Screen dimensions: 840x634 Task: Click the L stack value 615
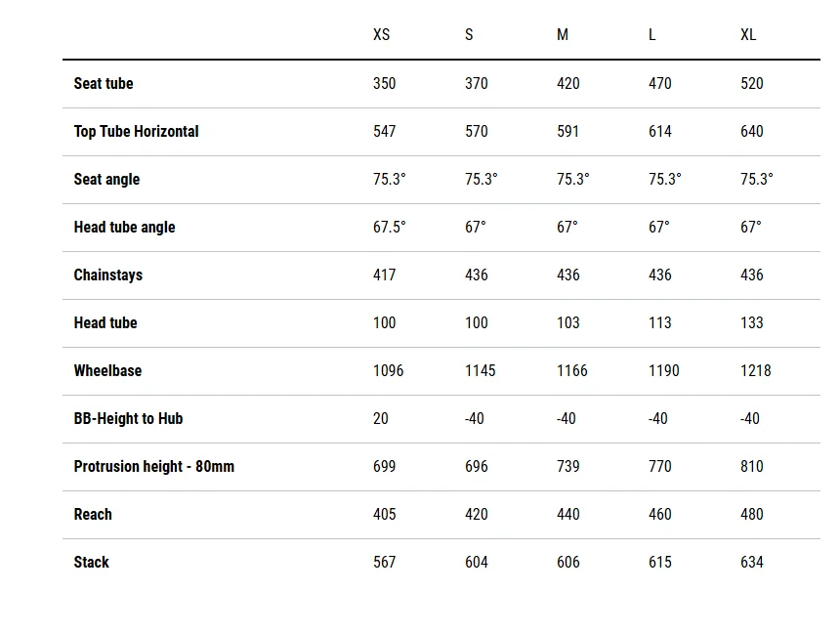pyautogui.click(x=660, y=562)
